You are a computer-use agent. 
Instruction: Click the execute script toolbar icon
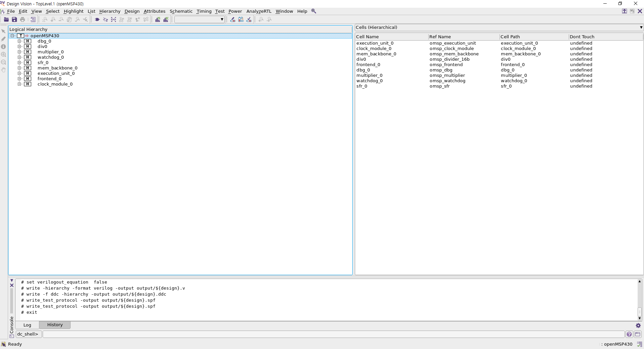pyautogui.click(x=33, y=19)
